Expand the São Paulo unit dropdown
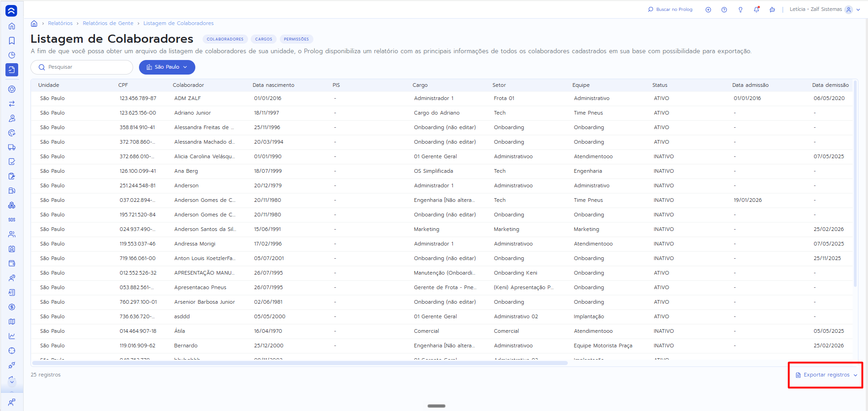This screenshot has height=411, width=868. point(167,67)
